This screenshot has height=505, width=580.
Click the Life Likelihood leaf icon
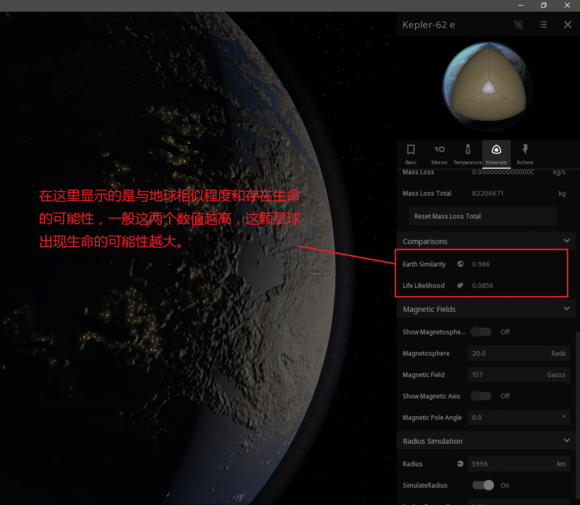(460, 285)
